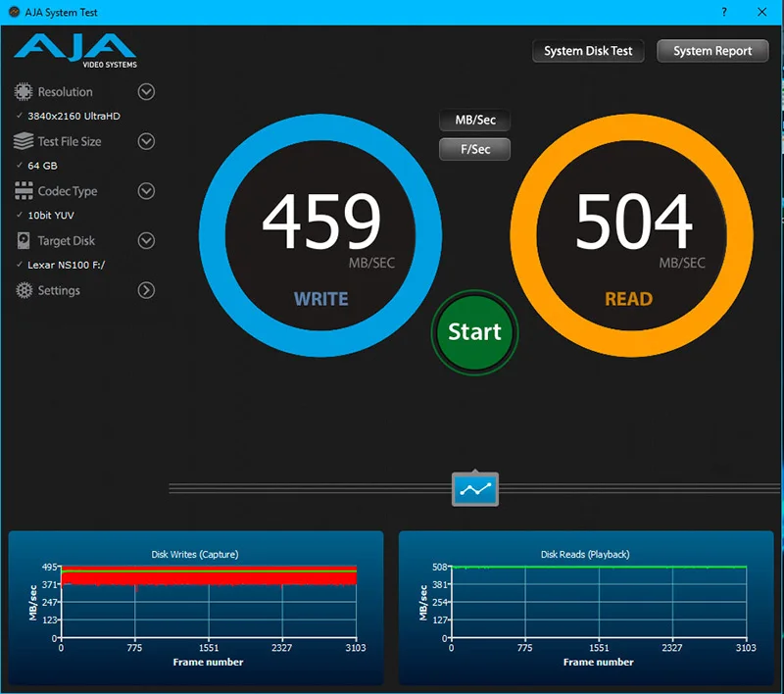This screenshot has width=784, height=694.
Task: Open the System Disk Test tab
Action: (x=588, y=51)
